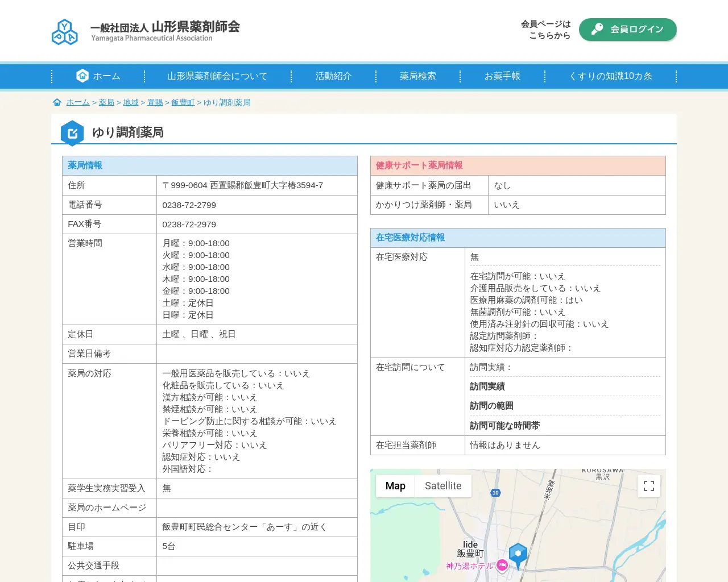Select the Map view mode
This screenshot has height=582, width=728.
(x=395, y=486)
